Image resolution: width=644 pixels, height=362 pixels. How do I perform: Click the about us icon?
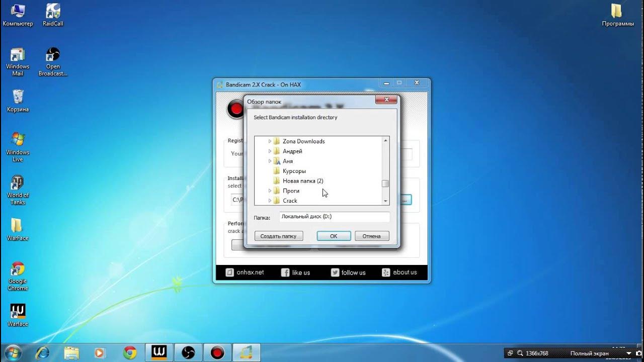point(386,273)
